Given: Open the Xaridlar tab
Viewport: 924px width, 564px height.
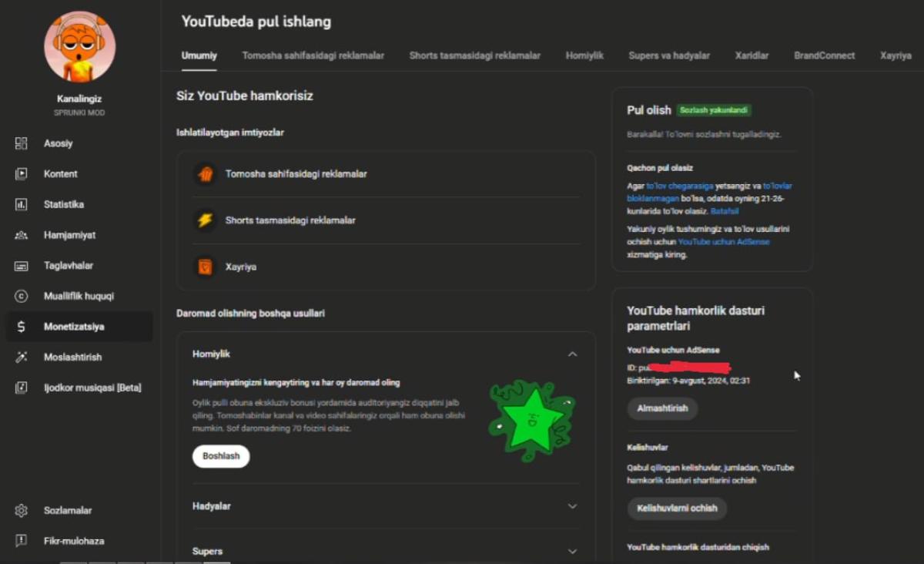Looking at the screenshot, I should pos(752,55).
